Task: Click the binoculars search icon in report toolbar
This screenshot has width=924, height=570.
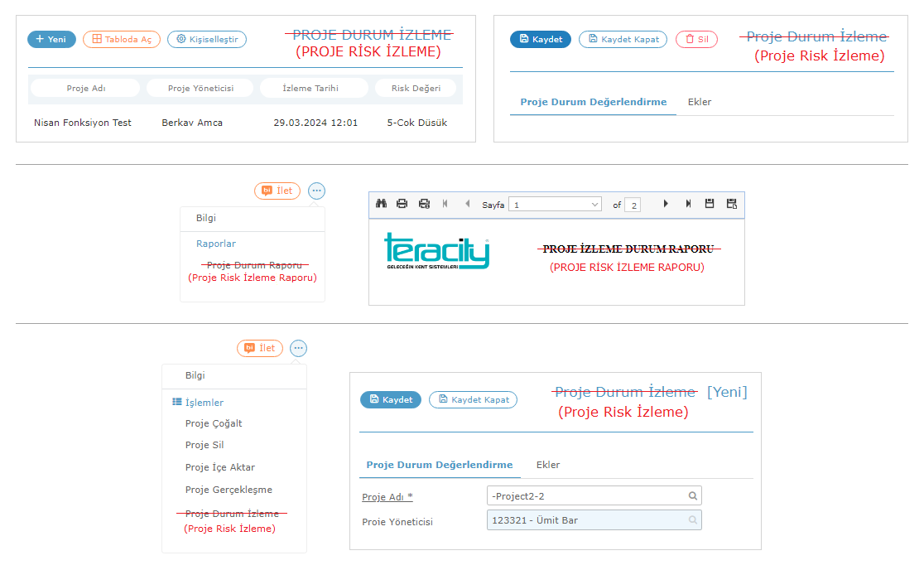Action: (382, 204)
